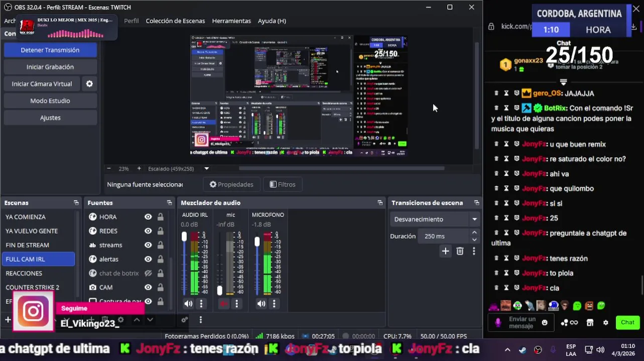Add a new scene transition

click(x=445, y=251)
